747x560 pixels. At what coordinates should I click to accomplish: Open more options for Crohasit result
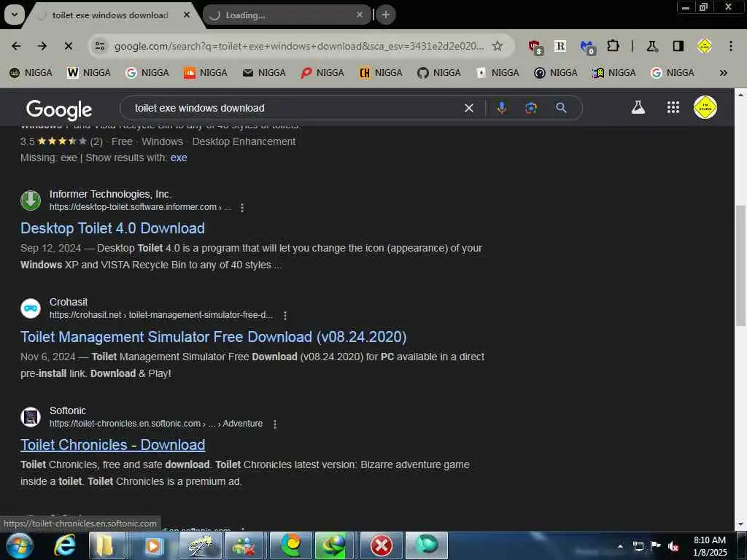click(285, 315)
